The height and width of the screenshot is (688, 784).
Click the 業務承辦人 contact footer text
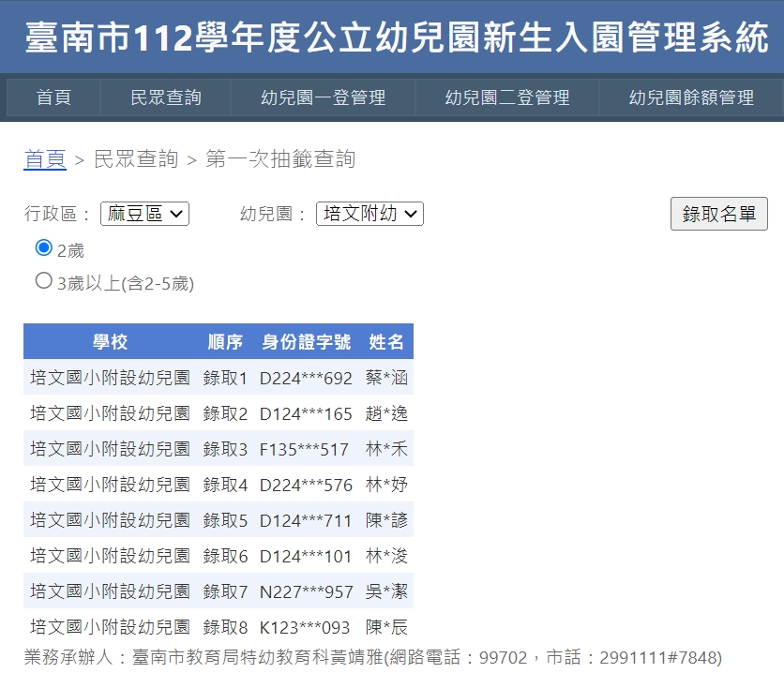pyautogui.click(x=373, y=657)
